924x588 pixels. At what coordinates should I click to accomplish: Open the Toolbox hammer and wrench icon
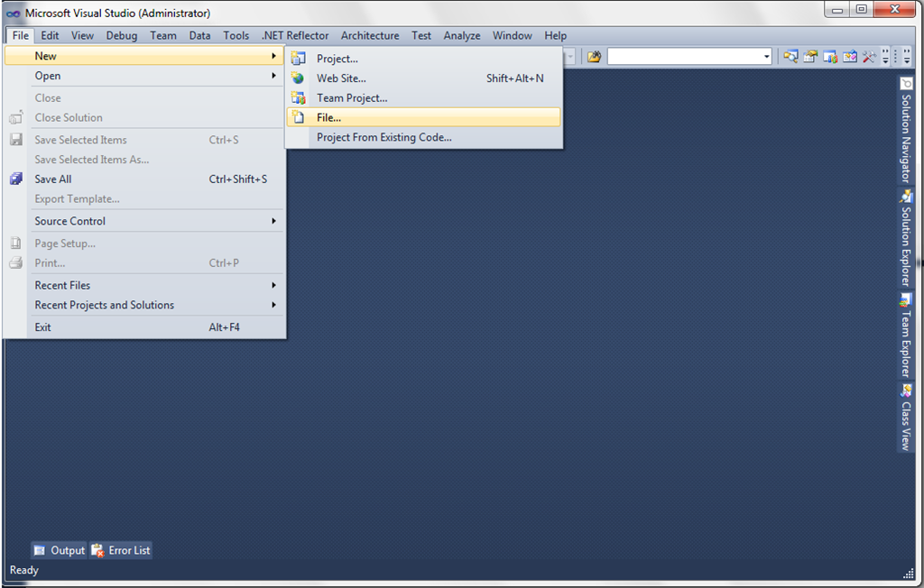pyautogui.click(x=869, y=57)
